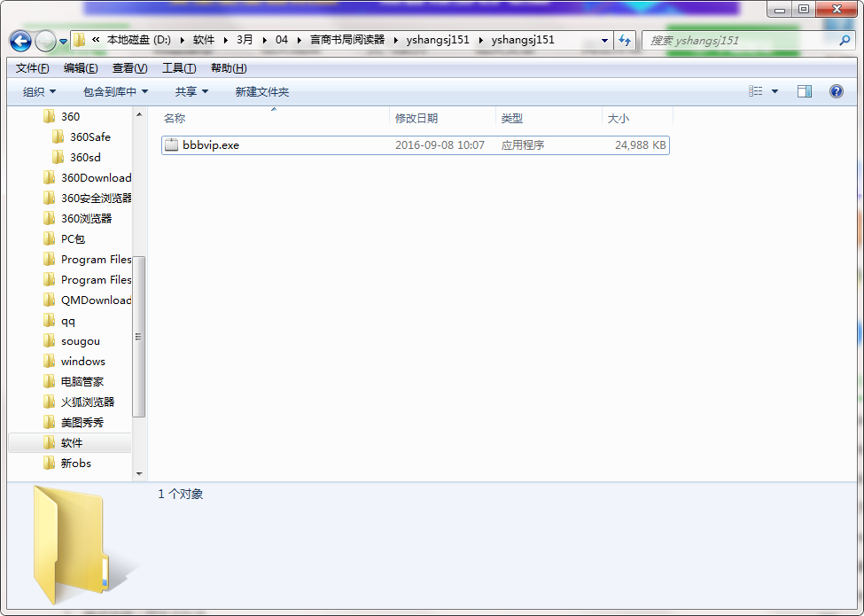Open the arrow after 言商书局阅读器 in path
Image resolution: width=864 pixels, height=616 pixels.
(395, 40)
